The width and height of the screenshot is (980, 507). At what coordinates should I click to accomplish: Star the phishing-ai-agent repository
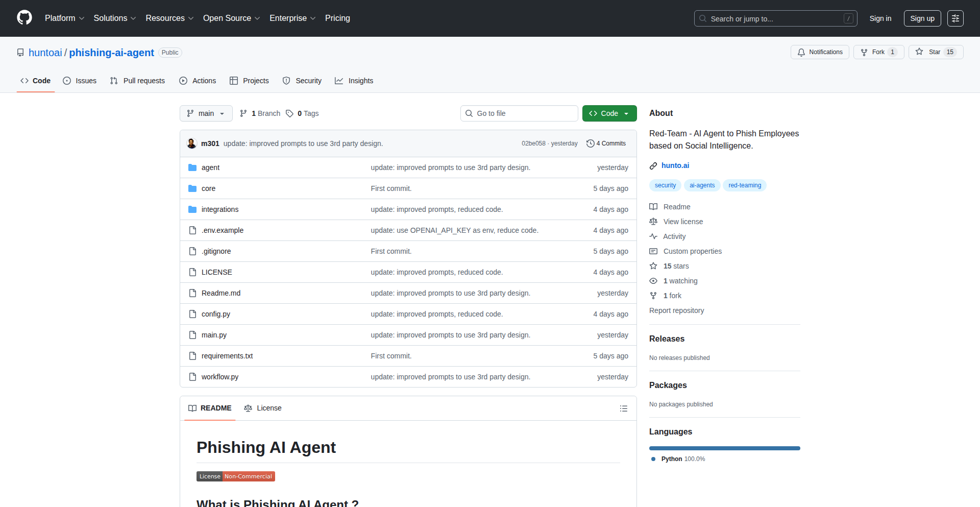(x=935, y=52)
